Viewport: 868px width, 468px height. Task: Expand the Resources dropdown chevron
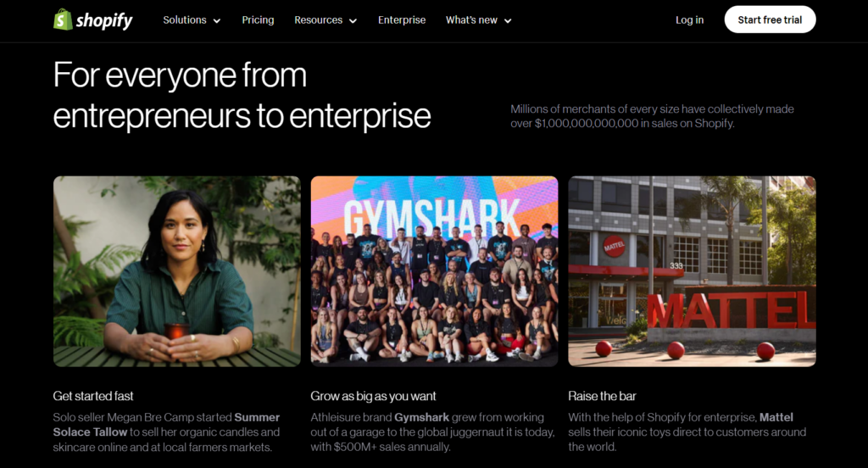pyautogui.click(x=353, y=20)
